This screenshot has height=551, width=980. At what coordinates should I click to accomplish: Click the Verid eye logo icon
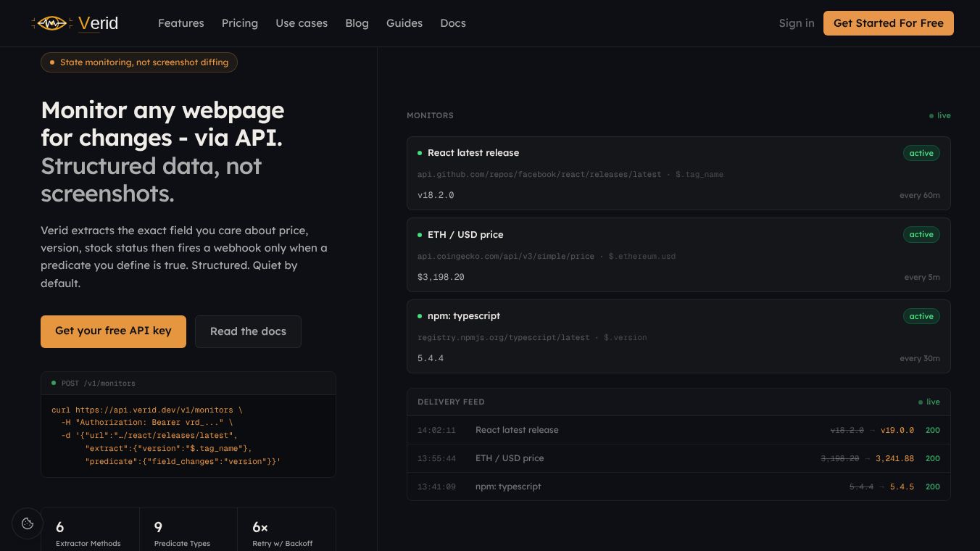tap(51, 23)
